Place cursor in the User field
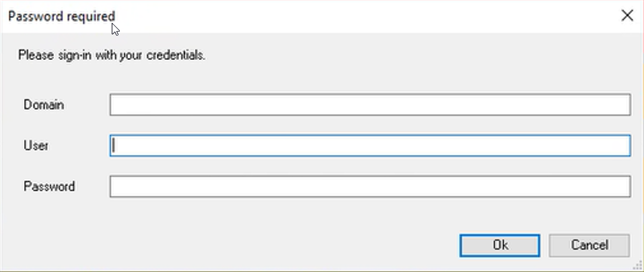This screenshot has width=644, height=272. (370, 145)
